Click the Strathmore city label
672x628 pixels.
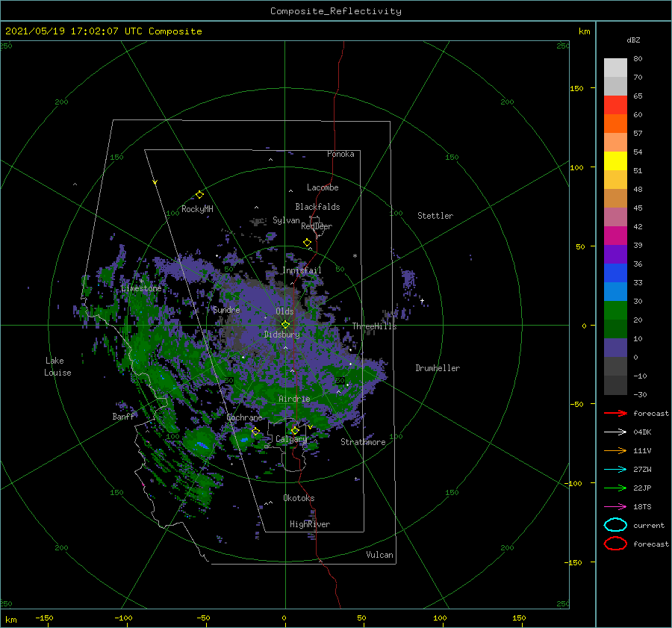point(363,442)
